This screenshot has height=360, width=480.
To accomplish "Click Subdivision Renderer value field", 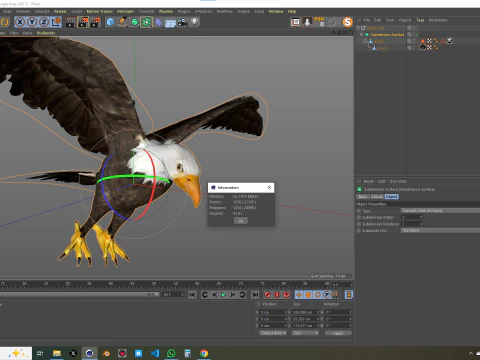I will point(412,224).
